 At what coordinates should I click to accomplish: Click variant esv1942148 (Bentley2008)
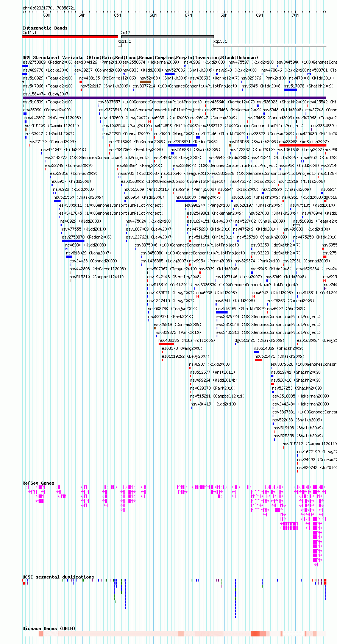[x=175, y=277]
